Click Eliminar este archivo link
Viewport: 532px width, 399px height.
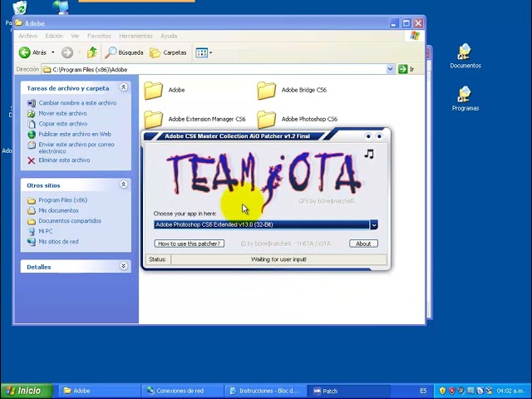tap(64, 160)
